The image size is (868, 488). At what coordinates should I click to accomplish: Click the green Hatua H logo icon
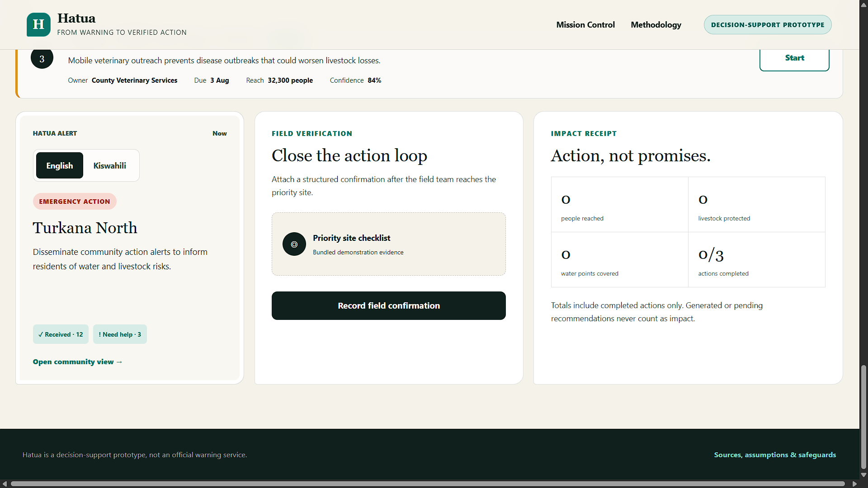pyautogui.click(x=38, y=24)
